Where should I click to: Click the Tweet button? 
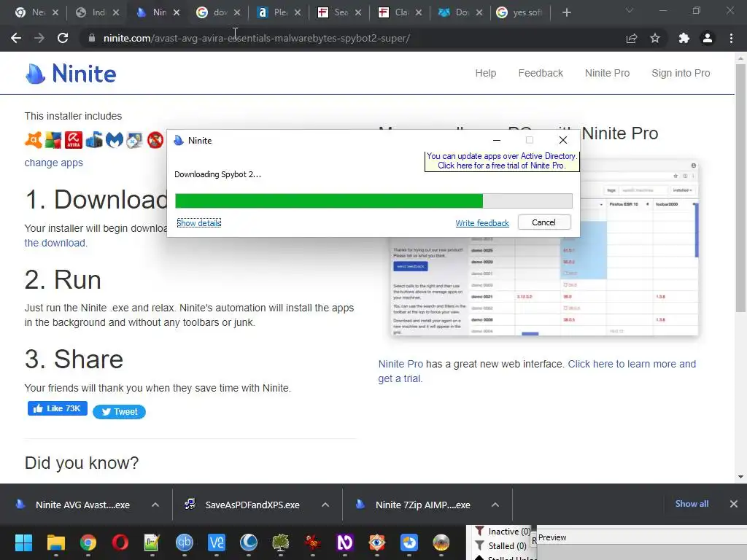click(x=119, y=412)
